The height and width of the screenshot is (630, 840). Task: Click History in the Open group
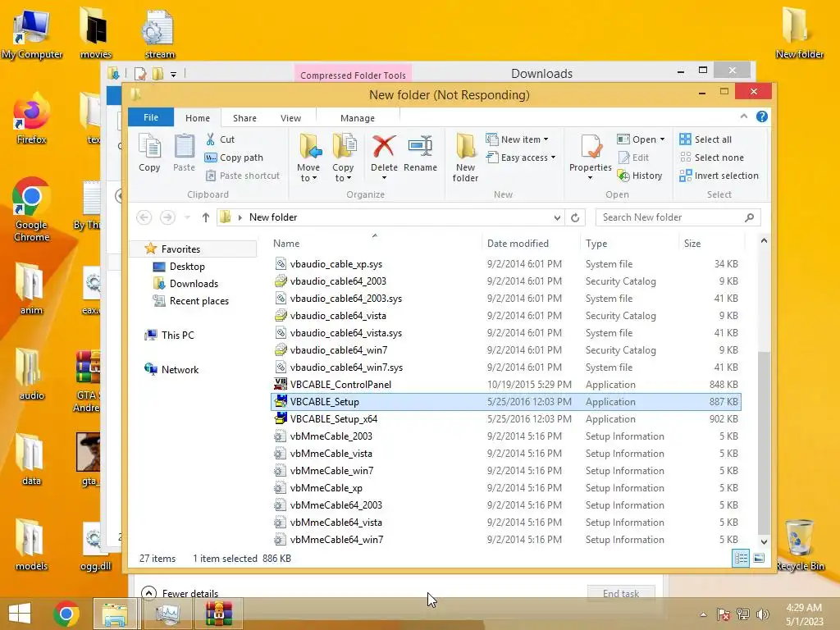click(640, 176)
